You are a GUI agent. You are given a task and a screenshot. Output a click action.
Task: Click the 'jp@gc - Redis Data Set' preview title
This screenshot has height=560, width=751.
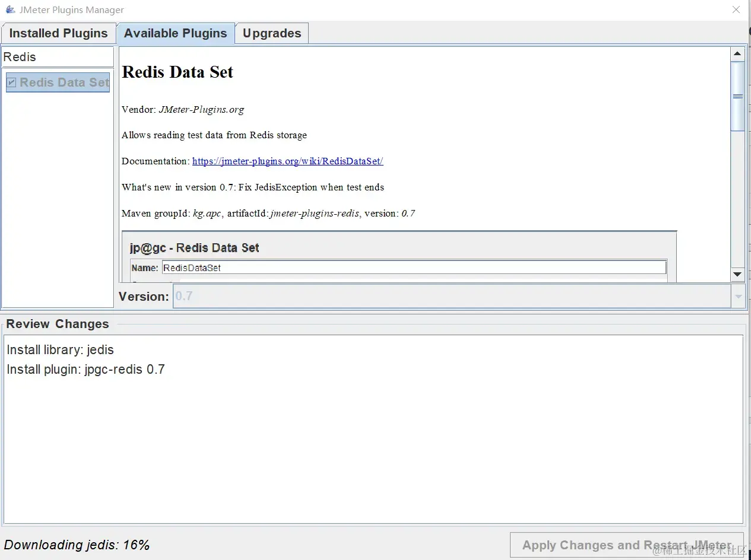195,248
